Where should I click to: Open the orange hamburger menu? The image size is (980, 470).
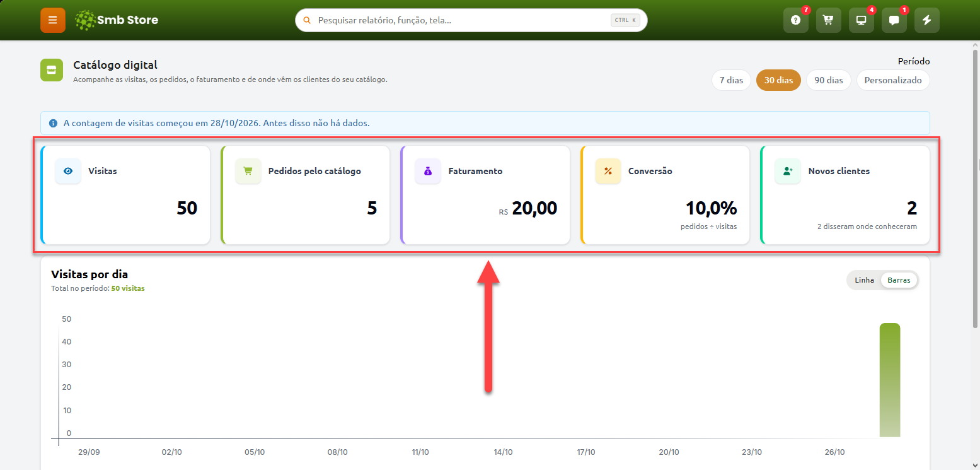53,20
